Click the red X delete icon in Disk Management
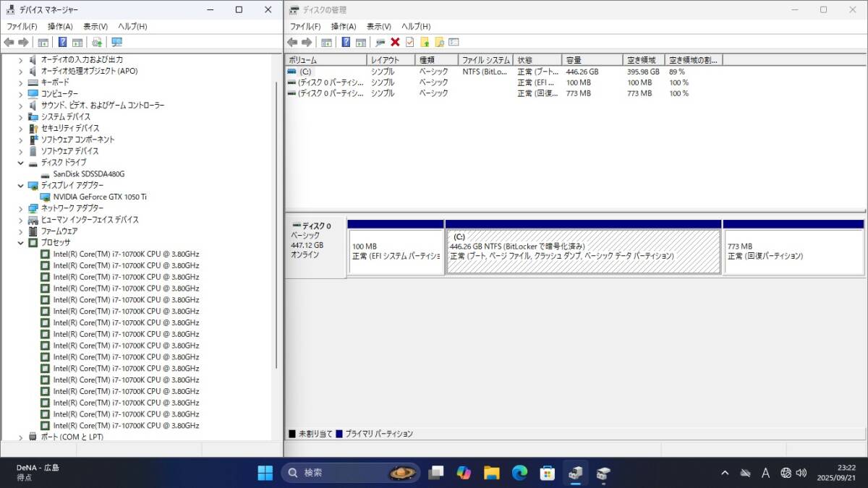The image size is (868, 488). click(395, 42)
